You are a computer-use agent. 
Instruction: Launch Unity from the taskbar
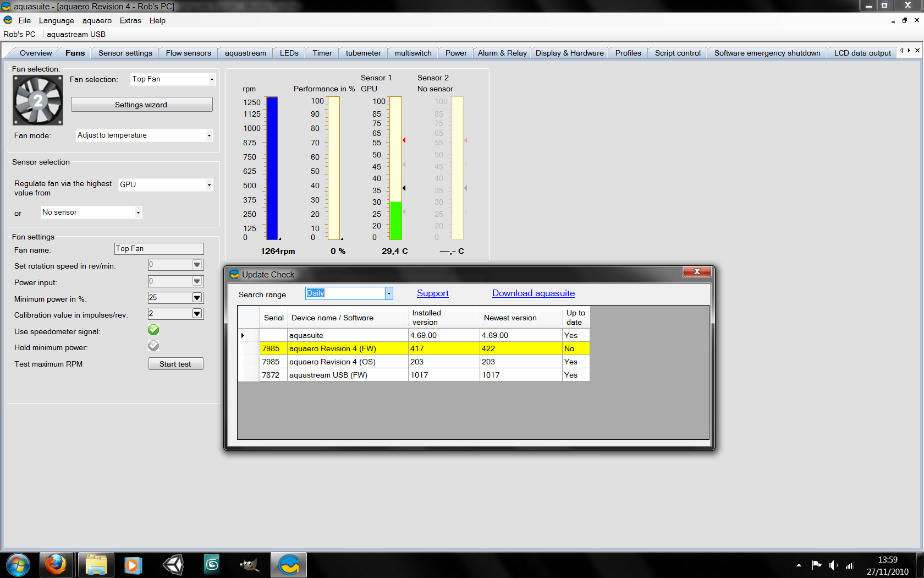pos(173,565)
